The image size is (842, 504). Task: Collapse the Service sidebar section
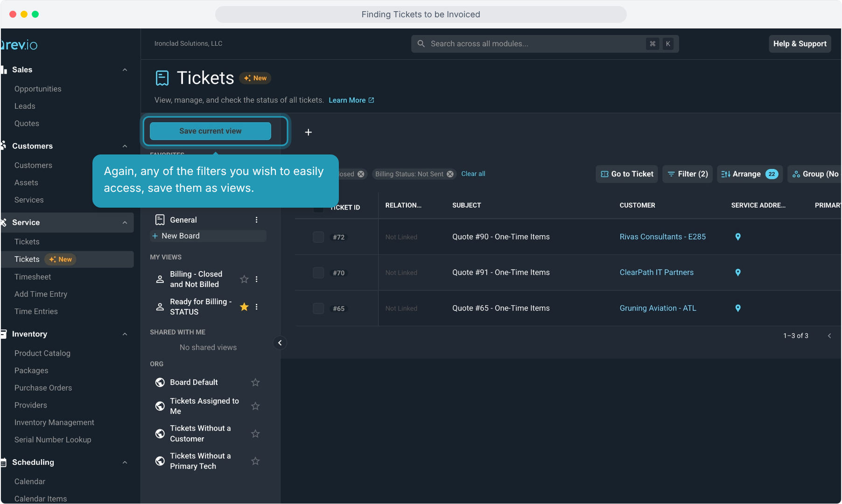(125, 223)
